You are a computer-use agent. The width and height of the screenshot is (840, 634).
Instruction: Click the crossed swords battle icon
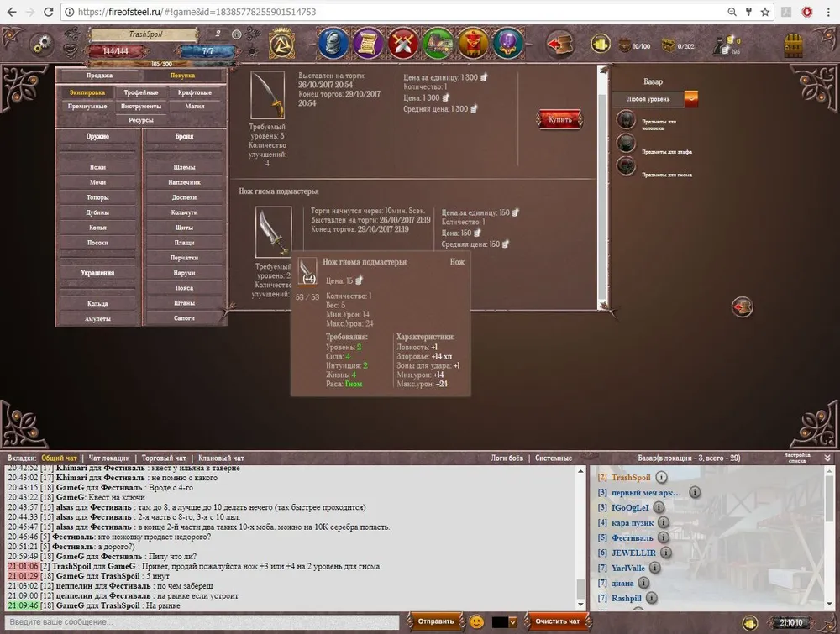[403, 41]
